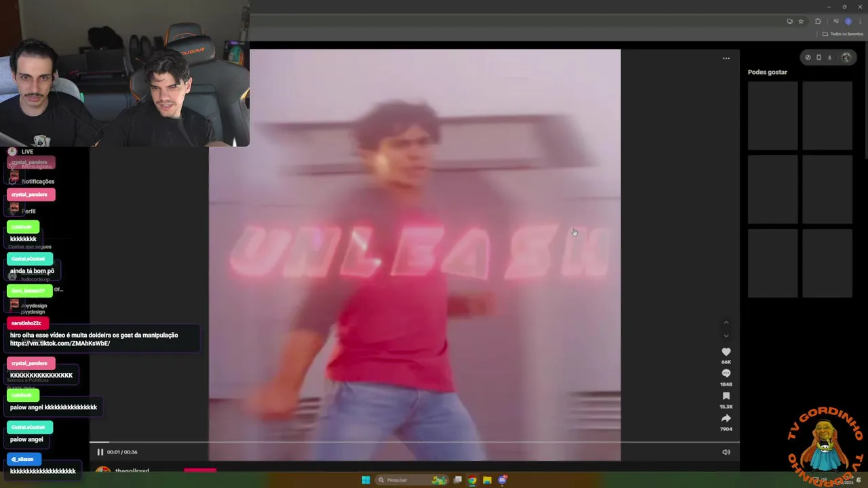
Task: Open the Chrome three-dot menu
Action: click(860, 21)
